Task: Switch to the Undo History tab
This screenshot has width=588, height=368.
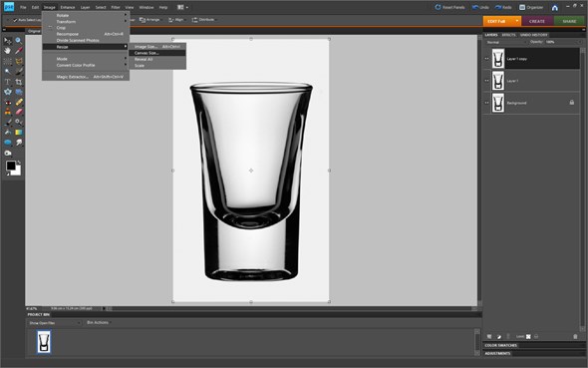Action: (533, 35)
